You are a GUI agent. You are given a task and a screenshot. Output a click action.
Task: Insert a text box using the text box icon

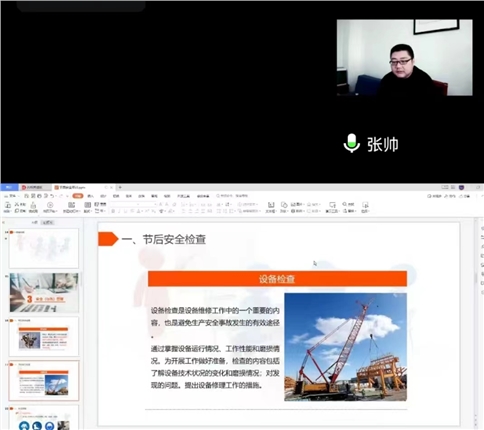click(x=271, y=207)
